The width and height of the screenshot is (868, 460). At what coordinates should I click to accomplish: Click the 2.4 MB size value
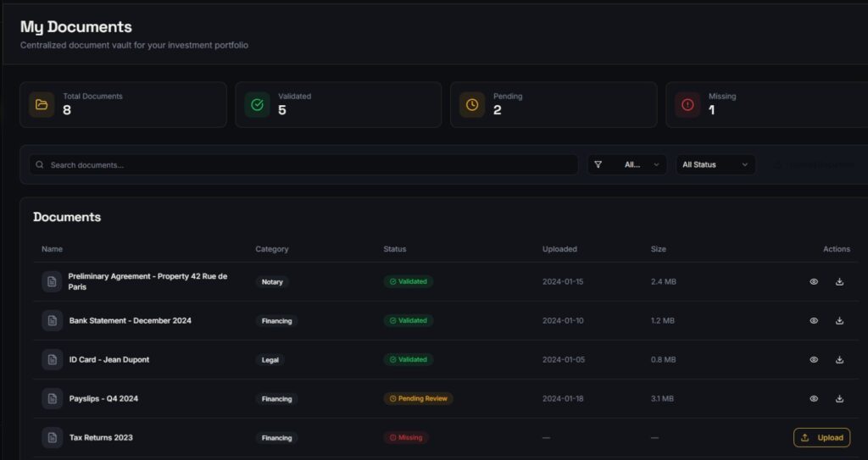click(663, 282)
